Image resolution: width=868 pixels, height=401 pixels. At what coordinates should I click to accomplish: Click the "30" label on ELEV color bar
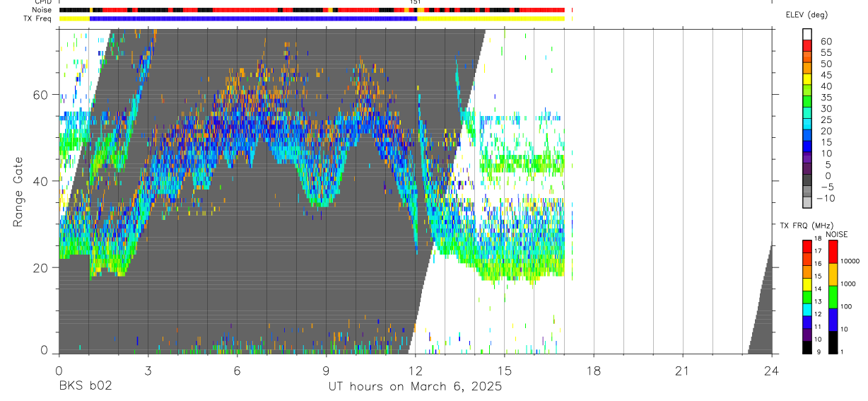point(826,109)
